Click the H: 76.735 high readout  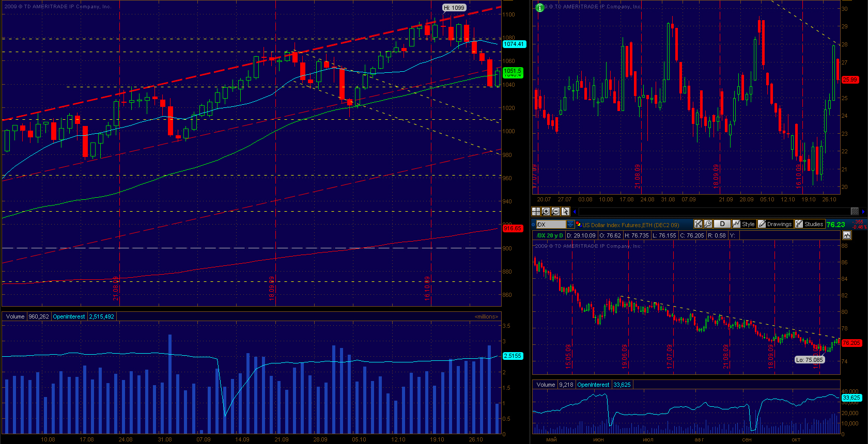[x=637, y=235]
